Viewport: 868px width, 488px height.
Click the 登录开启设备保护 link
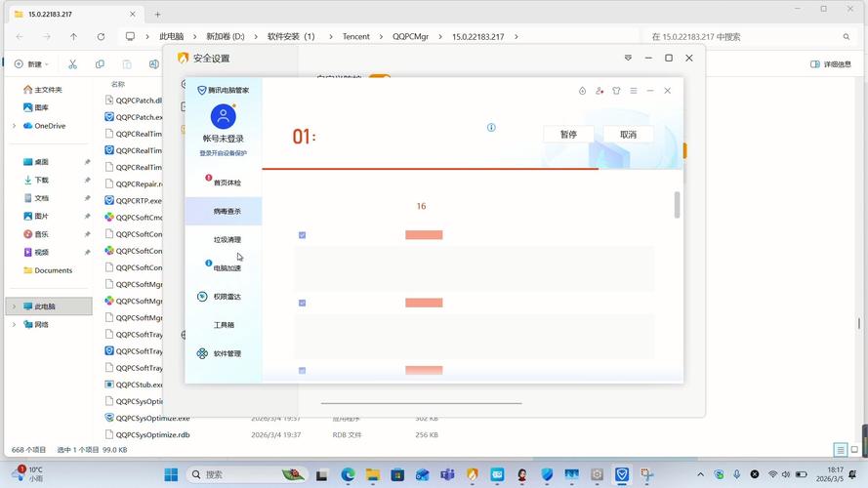[223, 153]
